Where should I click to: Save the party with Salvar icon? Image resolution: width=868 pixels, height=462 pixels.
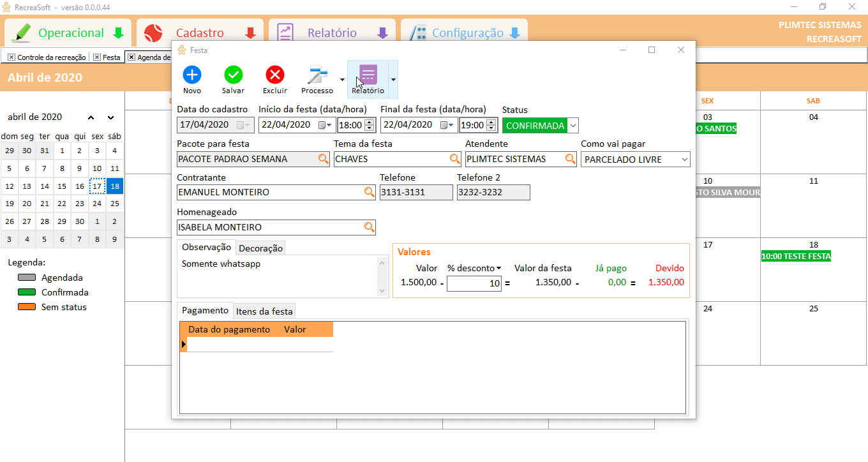pos(234,75)
